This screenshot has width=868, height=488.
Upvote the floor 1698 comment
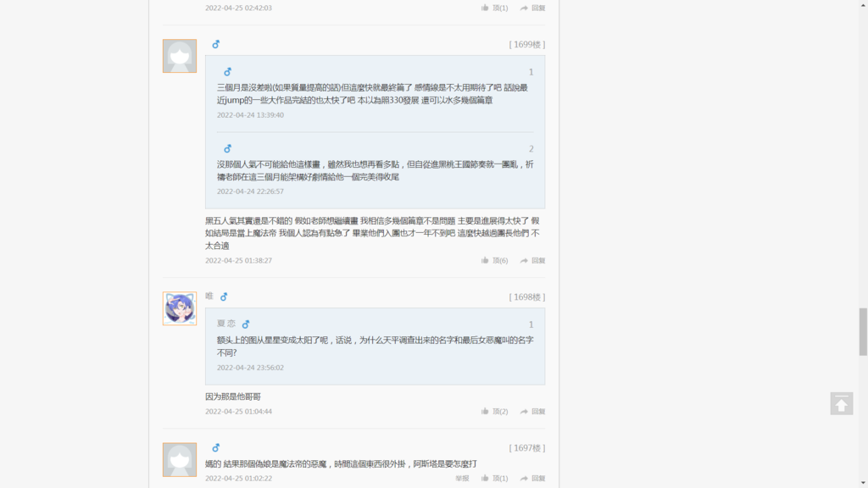(494, 412)
